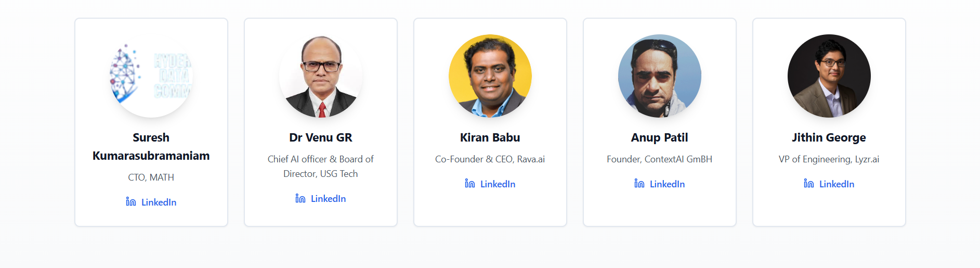980x268 pixels.
Task: Select the Jithin George name heading
Action: (x=829, y=137)
